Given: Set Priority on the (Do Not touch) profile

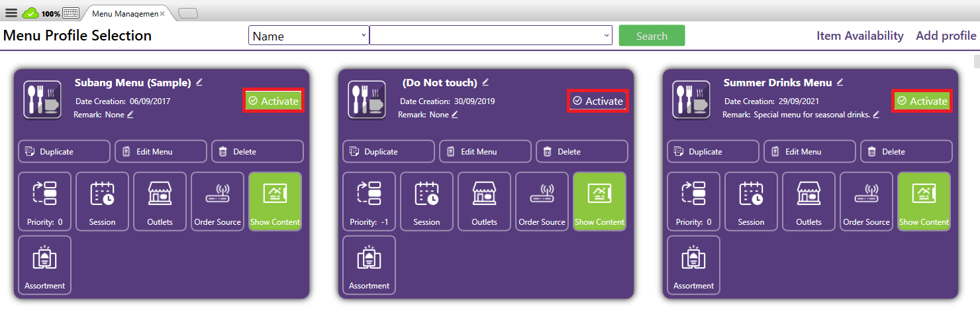Looking at the screenshot, I should pos(369,202).
